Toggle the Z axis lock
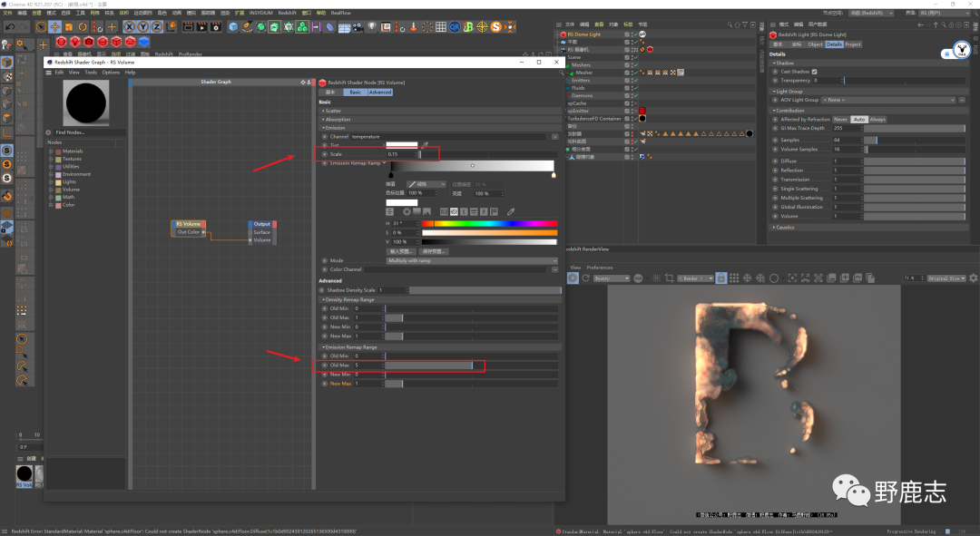The height and width of the screenshot is (536, 980). coord(156,27)
